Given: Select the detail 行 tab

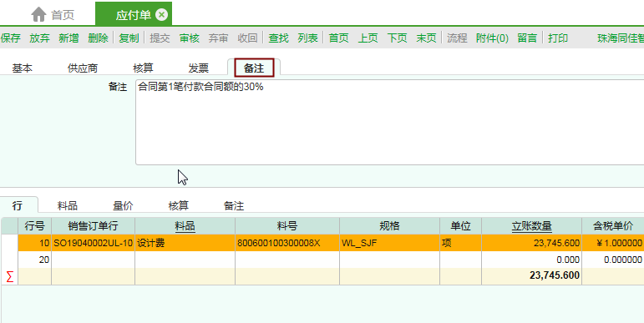Looking at the screenshot, I should (x=18, y=205).
